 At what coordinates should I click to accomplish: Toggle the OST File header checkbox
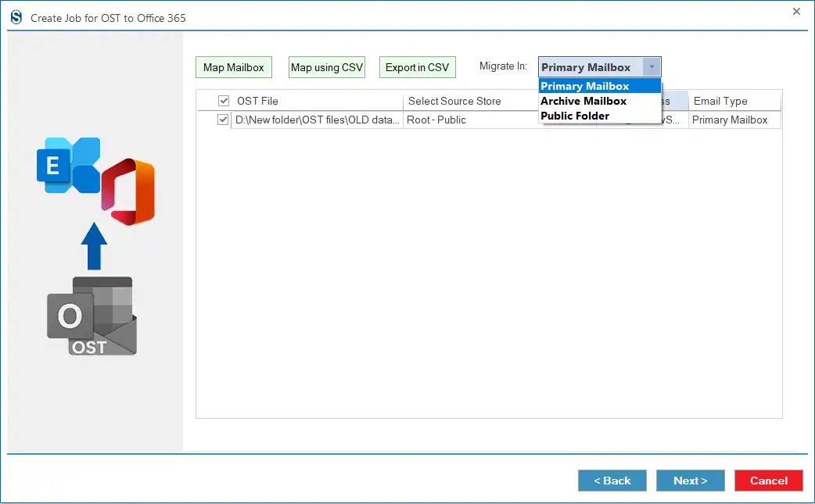[224, 101]
